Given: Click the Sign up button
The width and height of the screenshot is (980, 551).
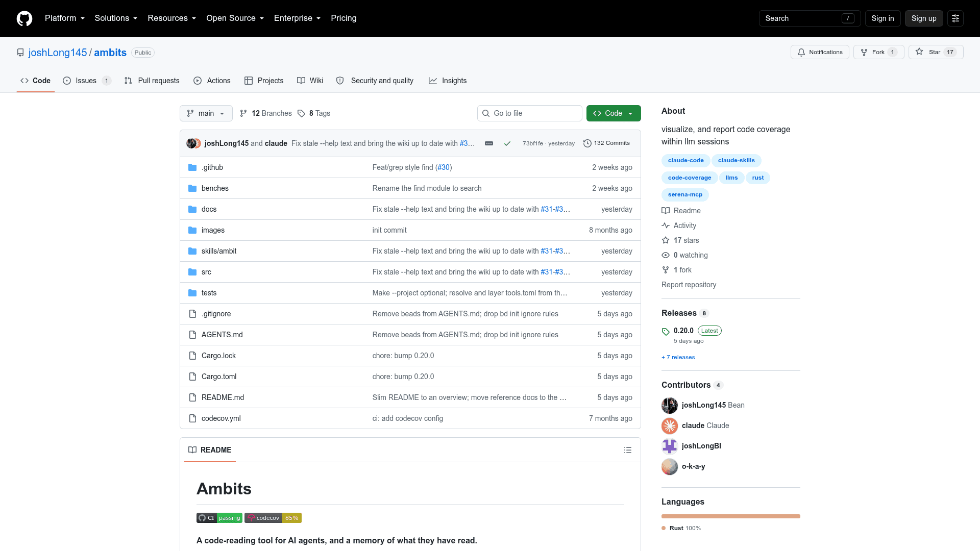Looking at the screenshot, I should tap(924, 18).
